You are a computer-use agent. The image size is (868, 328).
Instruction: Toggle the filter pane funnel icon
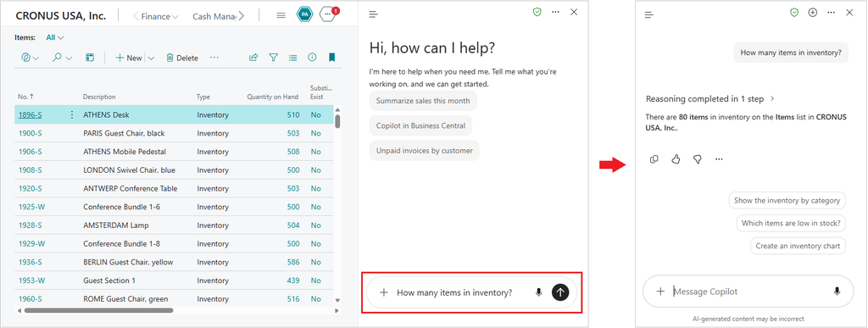click(273, 58)
